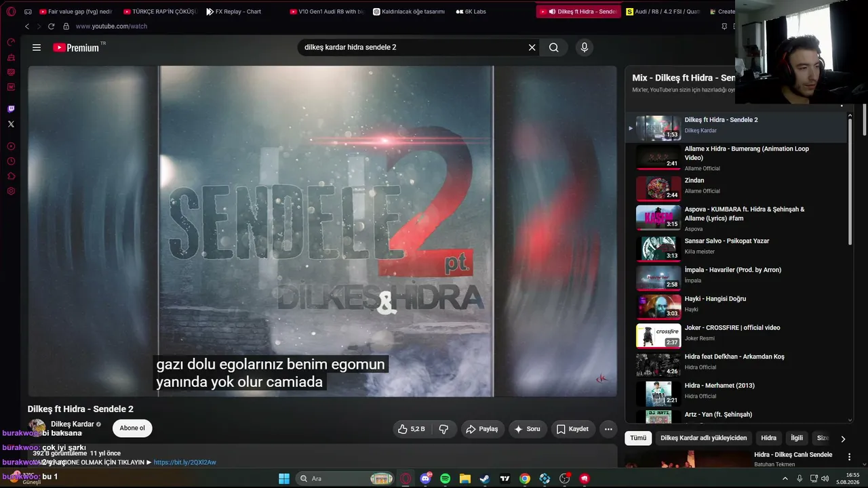Switch to Fair value gap (fvg) tab
The image size is (868, 488).
75,12
